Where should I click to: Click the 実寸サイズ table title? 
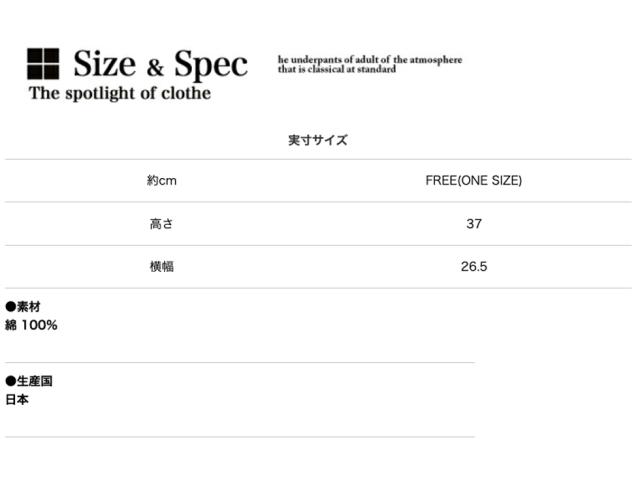(318, 140)
